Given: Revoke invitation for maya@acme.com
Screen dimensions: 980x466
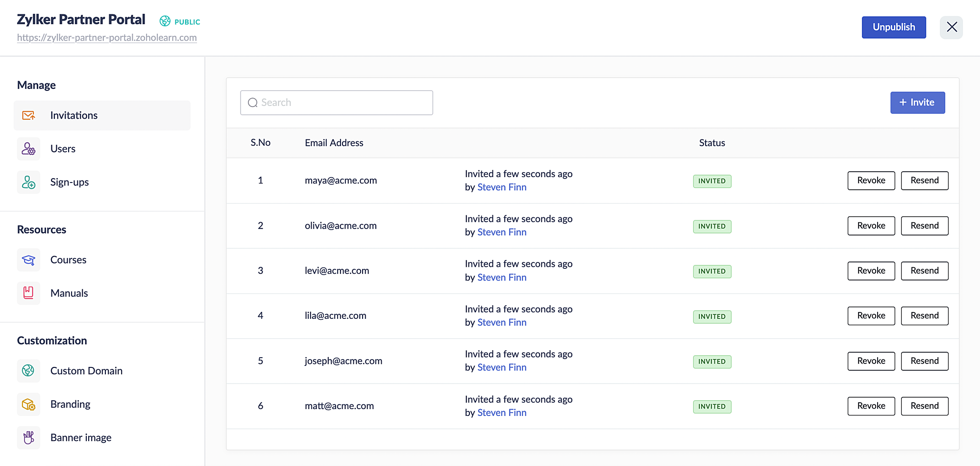Looking at the screenshot, I should [x=871, y=181].
